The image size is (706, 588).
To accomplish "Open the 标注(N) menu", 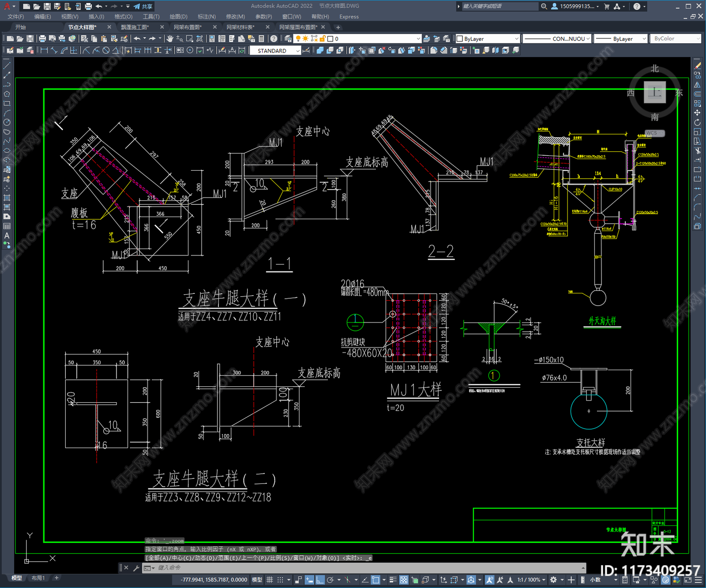I will (207, 17).
